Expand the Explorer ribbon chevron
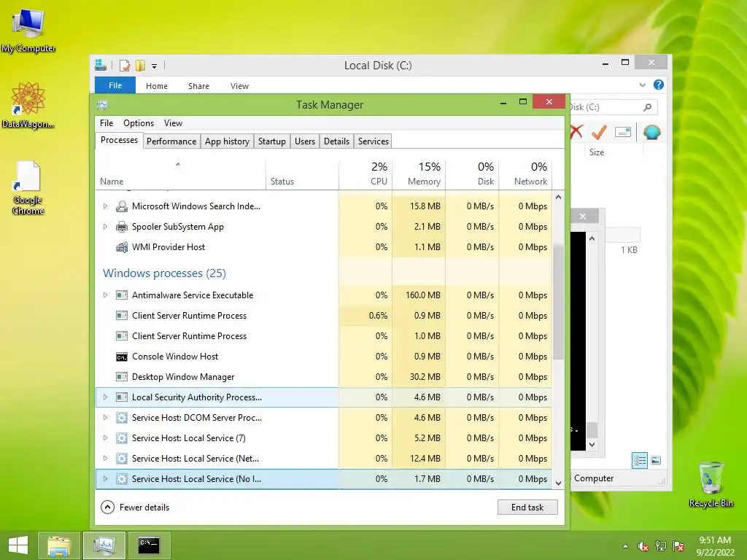Viewport: 747px width, 560px height. click(642, 85)
